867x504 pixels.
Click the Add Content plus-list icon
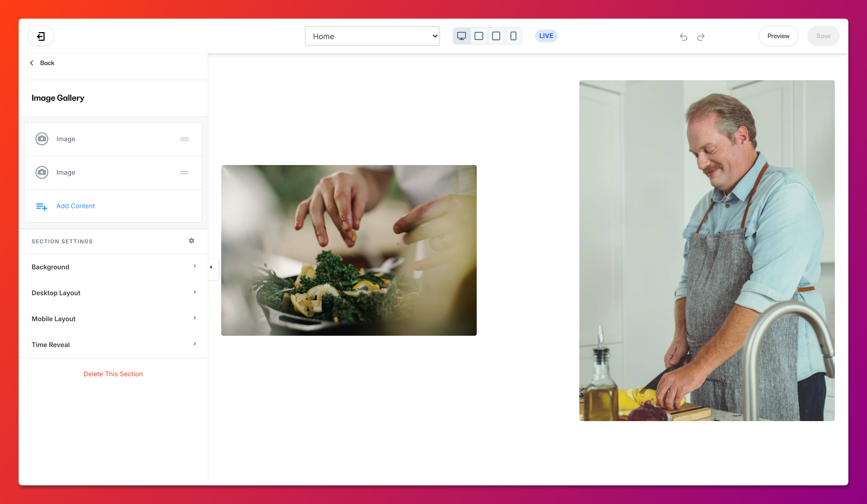tap(42, 206)
